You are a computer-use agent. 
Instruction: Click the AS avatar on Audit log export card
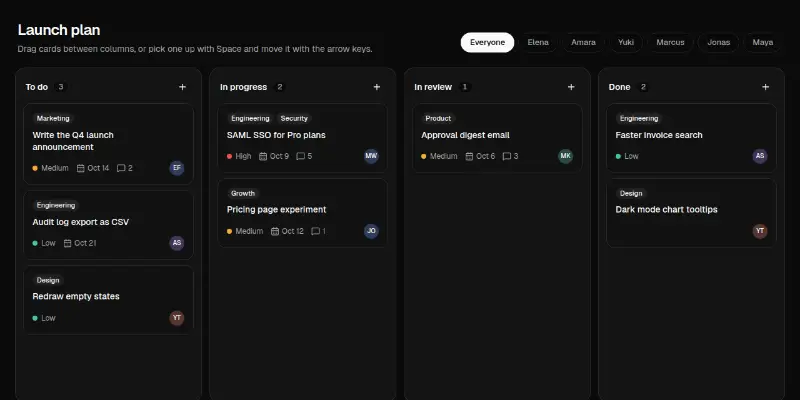click(177, 243)
